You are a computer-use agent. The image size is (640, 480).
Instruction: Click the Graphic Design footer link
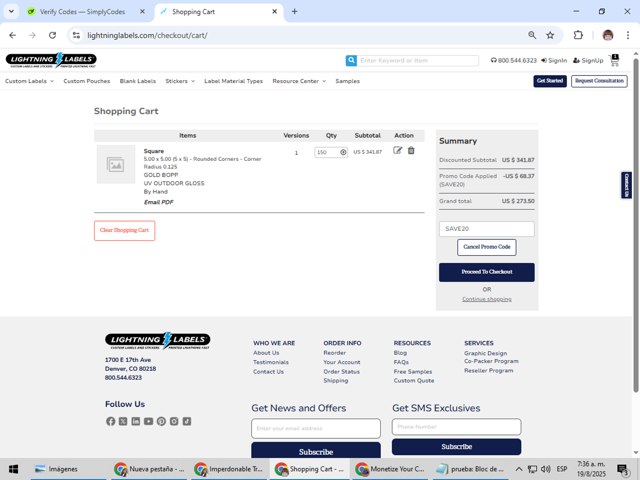pyautogui.click(x=485, y=353)
